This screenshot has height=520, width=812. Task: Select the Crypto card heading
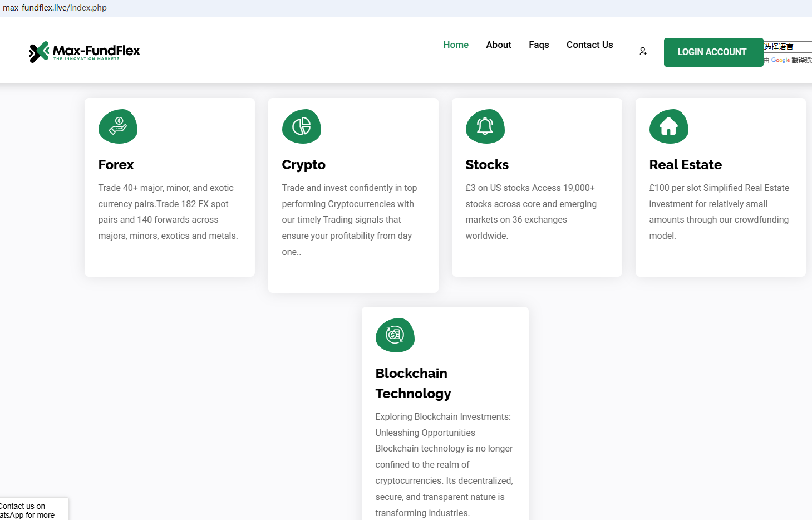click(303, 165)
